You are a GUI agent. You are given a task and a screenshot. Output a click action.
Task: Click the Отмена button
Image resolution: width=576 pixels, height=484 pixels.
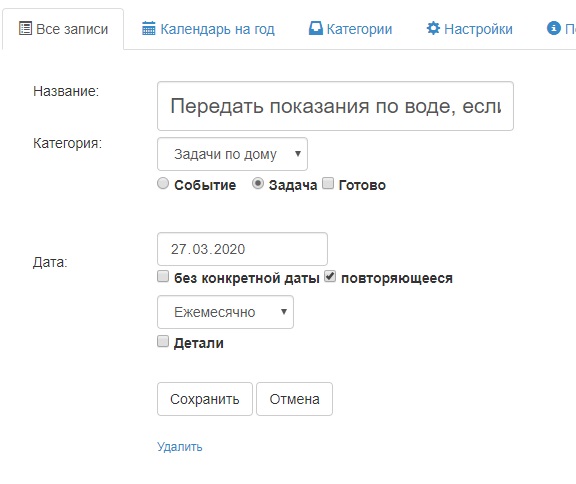click(x=294, y=399)
